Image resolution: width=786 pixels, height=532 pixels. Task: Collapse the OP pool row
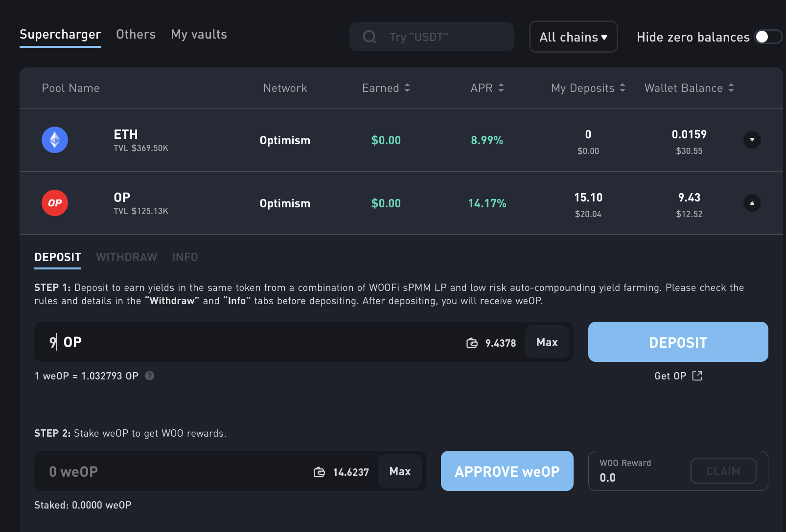point(752,203)
